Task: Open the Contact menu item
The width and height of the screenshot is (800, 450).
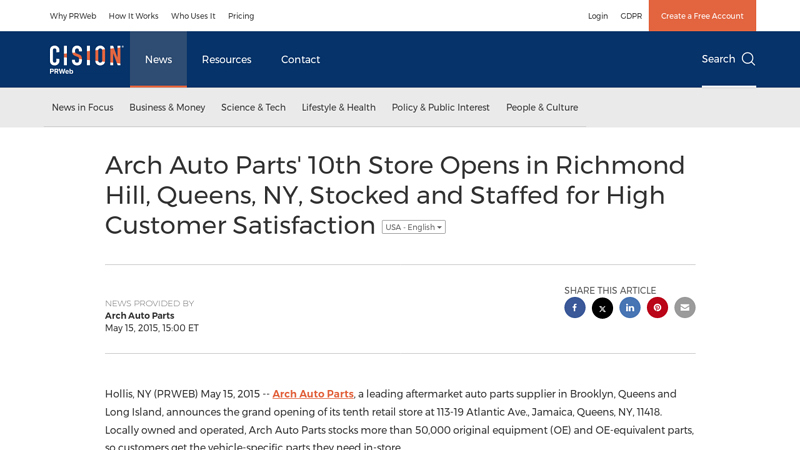Action: tap(301, 59)
